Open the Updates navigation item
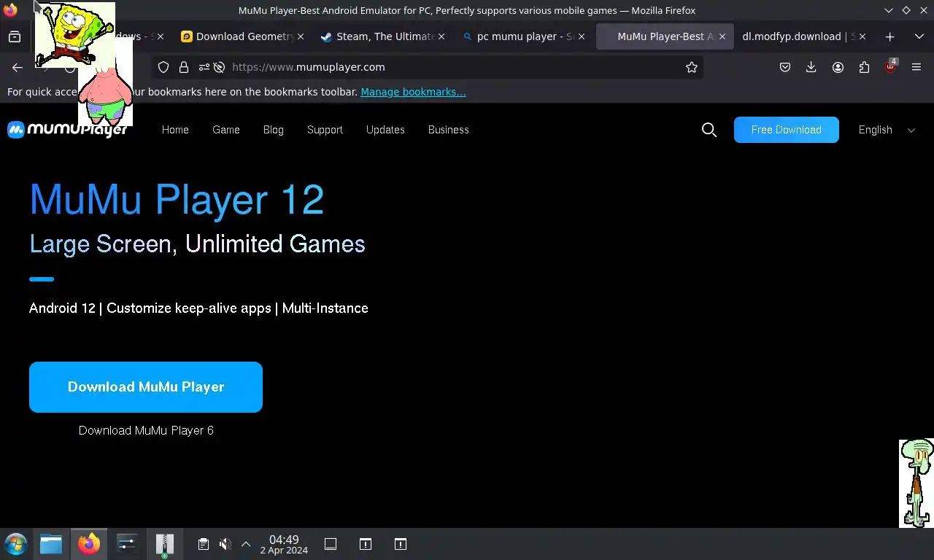934x560 pixels. point(385,130)
